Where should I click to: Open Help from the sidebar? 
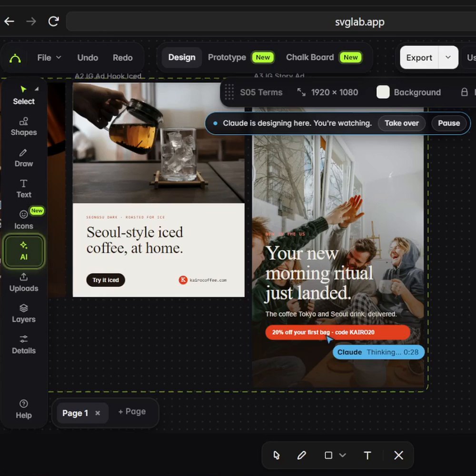(x=24, y=409)
